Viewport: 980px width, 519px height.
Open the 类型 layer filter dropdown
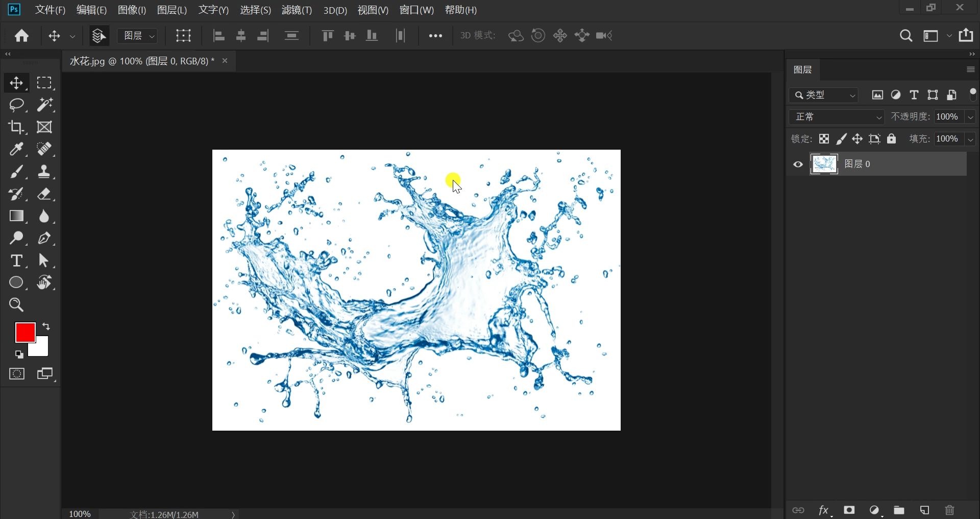824,95
